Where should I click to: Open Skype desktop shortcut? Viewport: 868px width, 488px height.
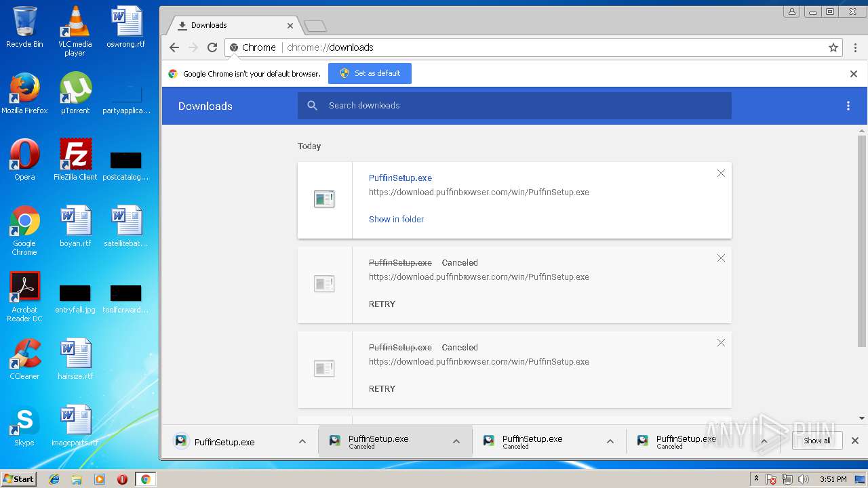point(24,426)
